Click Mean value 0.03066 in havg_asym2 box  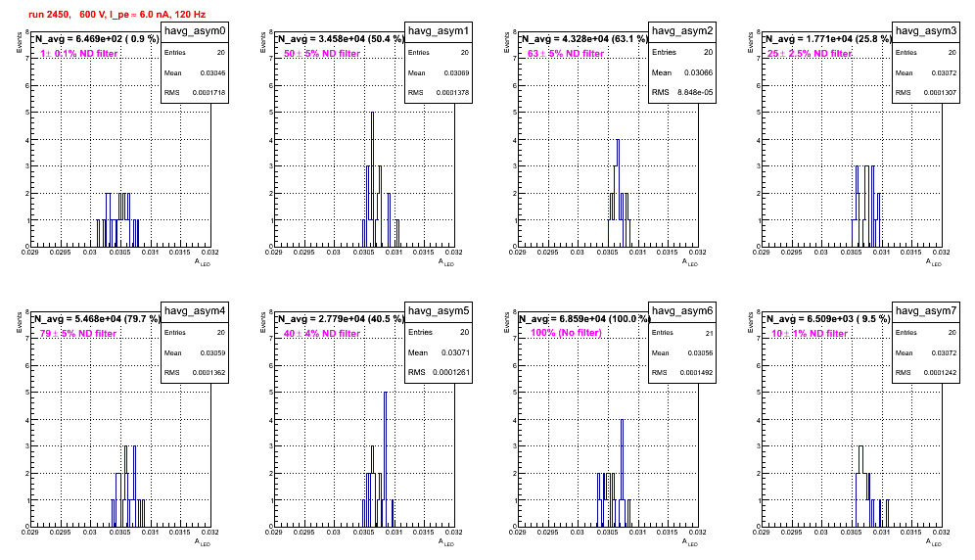[x=698, y=72]
